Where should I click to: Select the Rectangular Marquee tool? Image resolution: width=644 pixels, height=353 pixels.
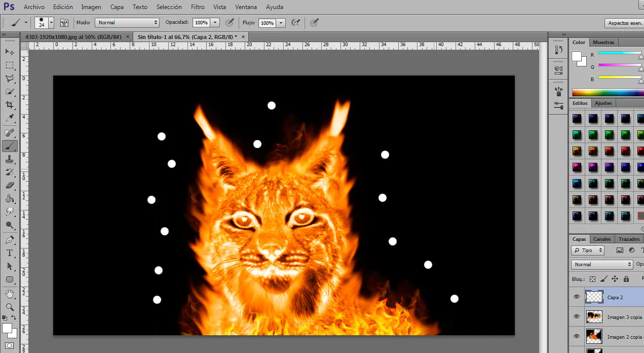pos(10,65)
